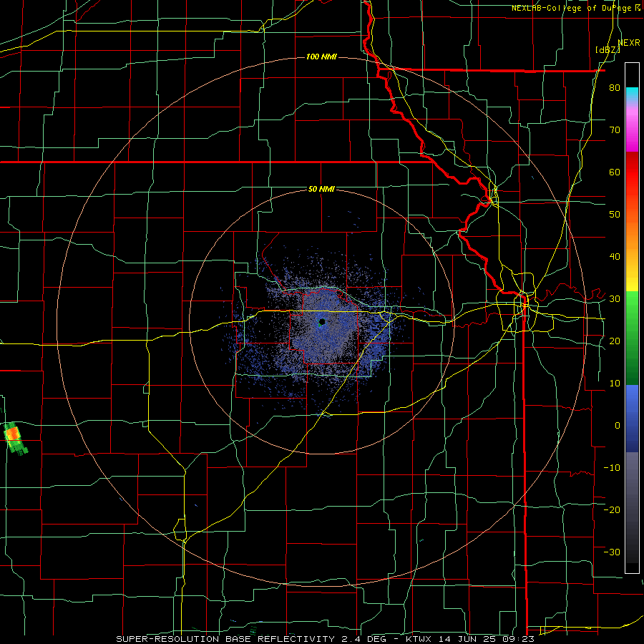Click the -10 dBZ scale value
This screenshot has width=644, height=644.
tap(612, 468)
